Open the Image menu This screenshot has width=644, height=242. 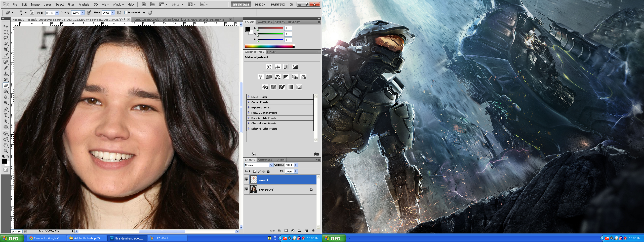tap(35, 4)
